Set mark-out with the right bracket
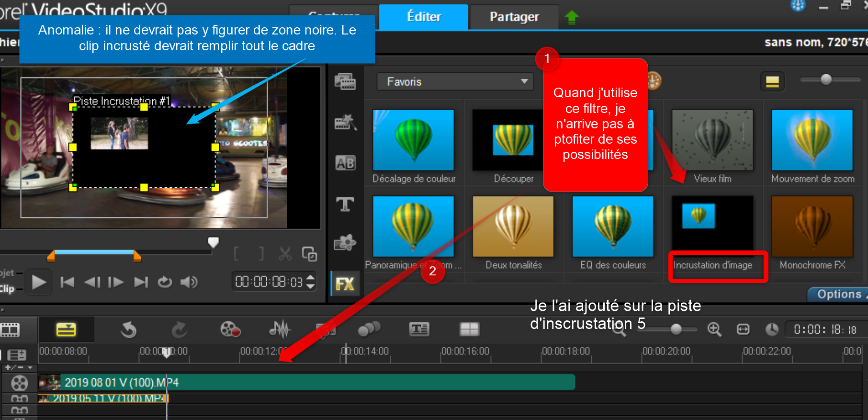This screenshot has height=420, width=868. pyautogui.click(x=261, y=254)
